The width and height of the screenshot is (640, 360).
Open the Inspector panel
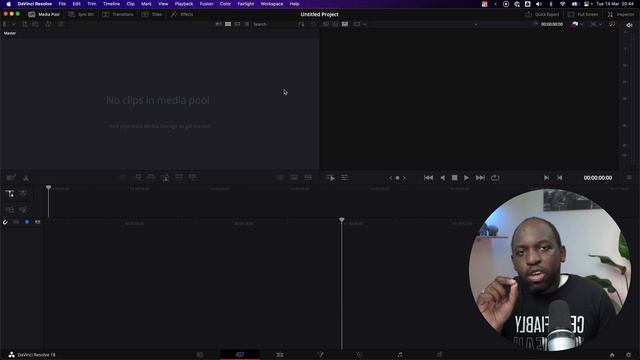[621, 14]
